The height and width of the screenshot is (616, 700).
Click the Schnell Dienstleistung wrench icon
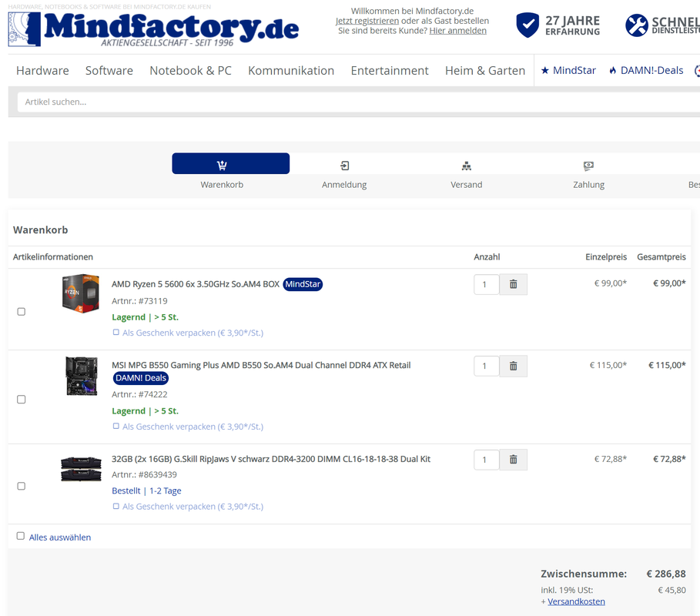click(x=636, y=25)
